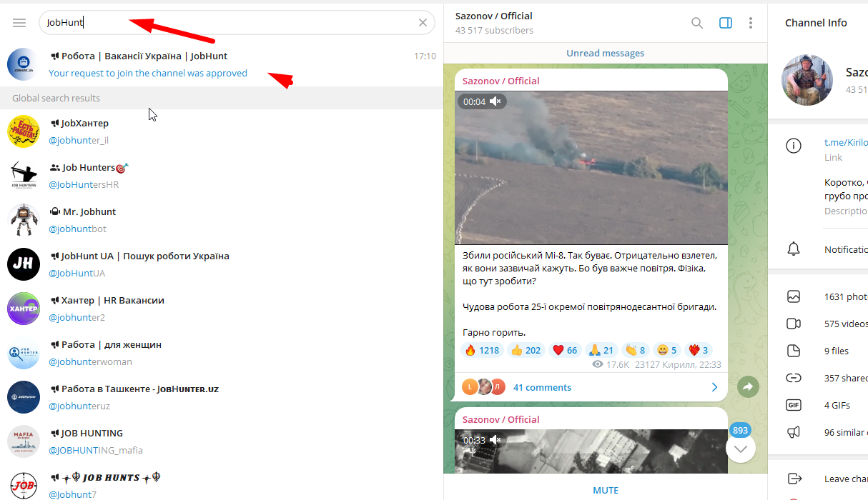Click the info circle icon

tap(793, 146)
